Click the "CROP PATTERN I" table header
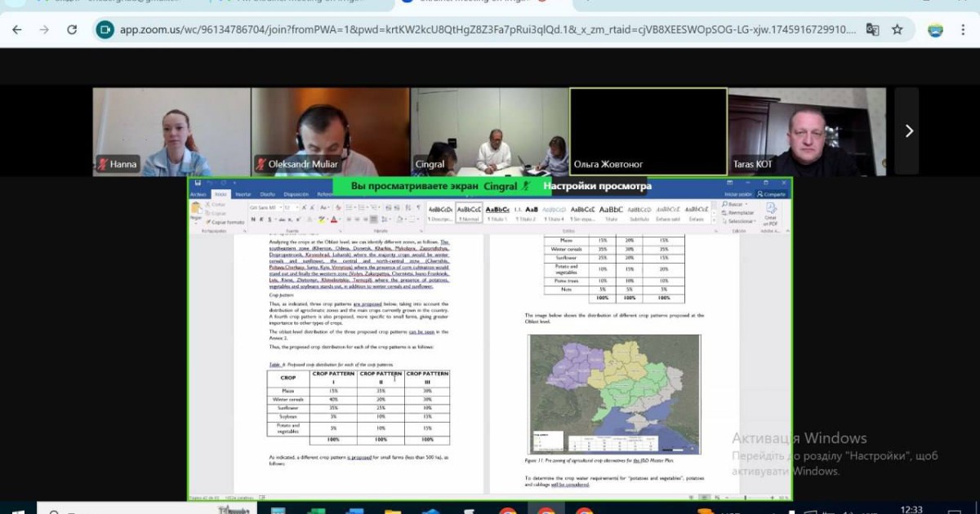Viewport: 980px width, 514px height. tap(333, 378)
